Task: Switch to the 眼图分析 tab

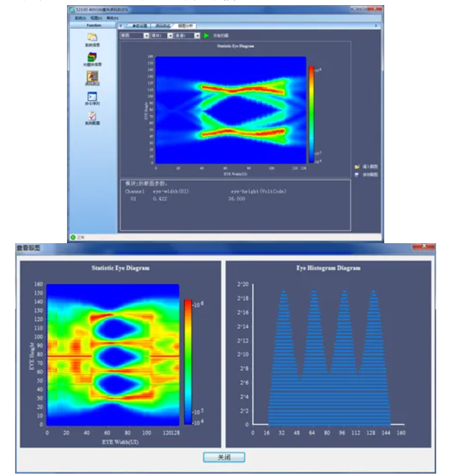Action: 185,26
